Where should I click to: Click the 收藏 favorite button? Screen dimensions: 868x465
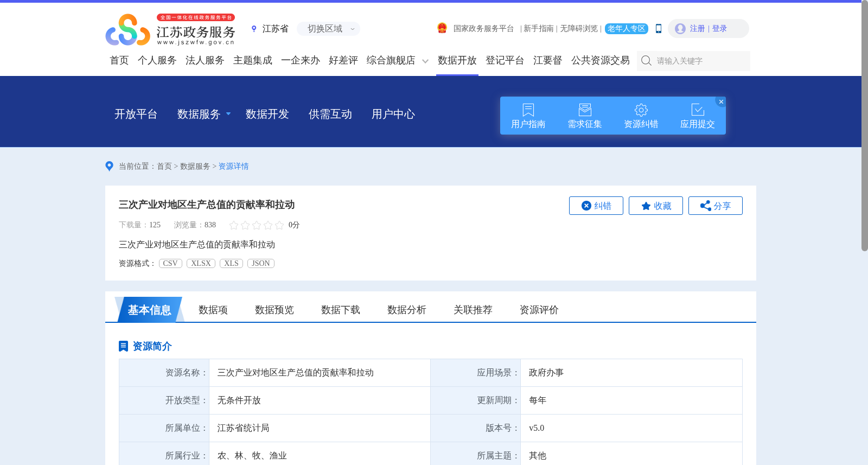656,206
